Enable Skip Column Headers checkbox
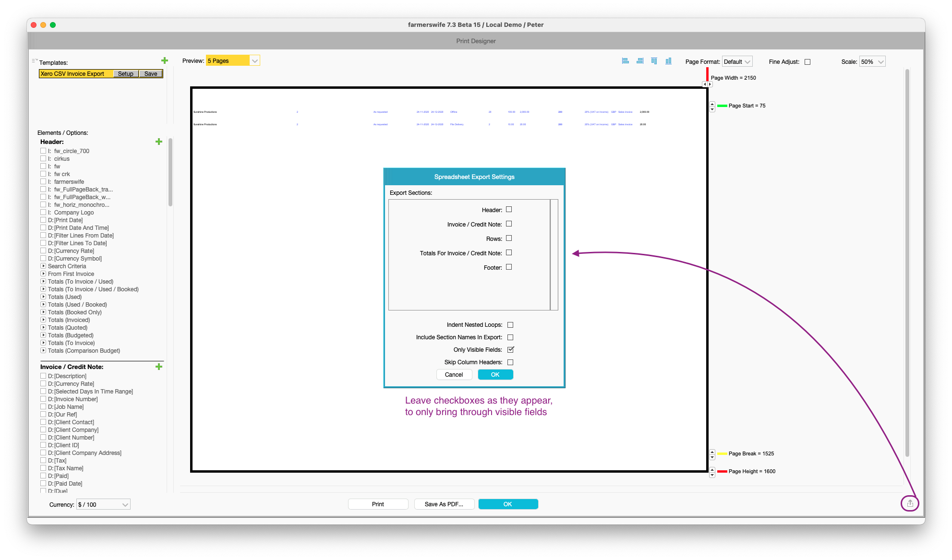Image resolution: width=952 pixels, height=560 pixels. point(510,362)
